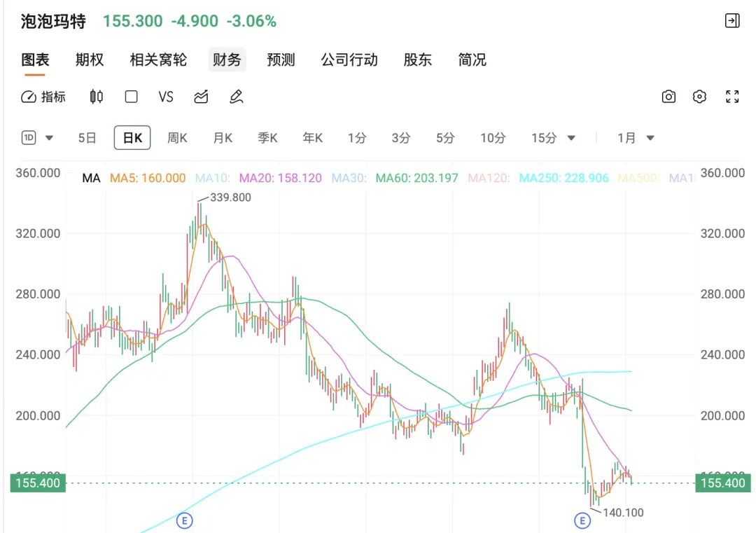Select the 15分 interval
Image resolution: width=756 pixels, height=533 pixels.
point(545,138)
